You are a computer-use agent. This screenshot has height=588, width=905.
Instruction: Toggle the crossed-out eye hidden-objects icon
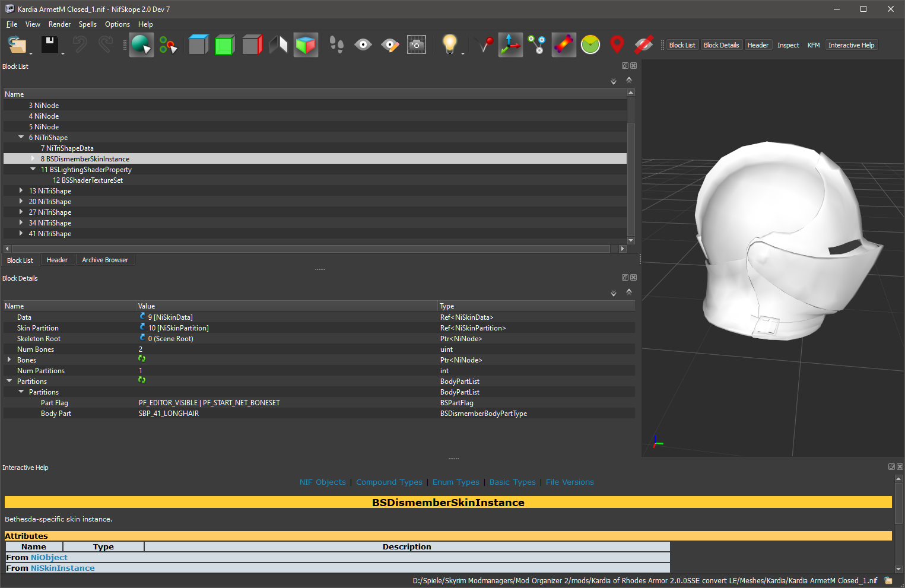pyautogui.click(x=644, y=45)
